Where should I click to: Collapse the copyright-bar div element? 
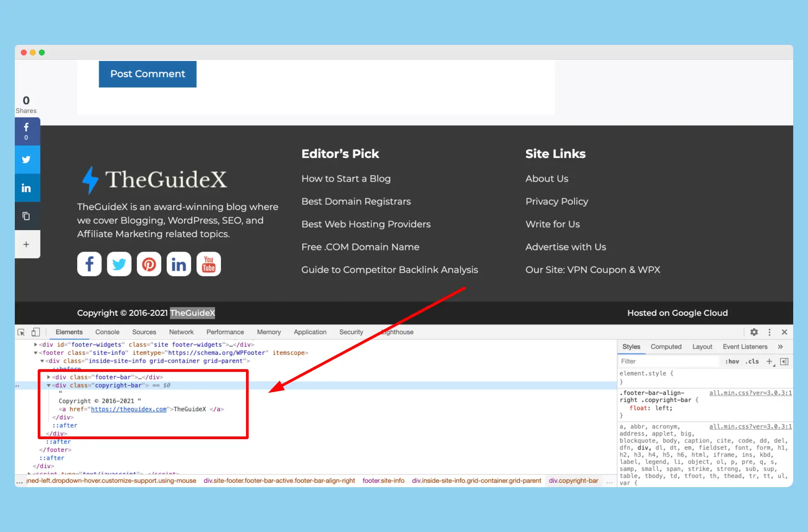coord(48,385)
